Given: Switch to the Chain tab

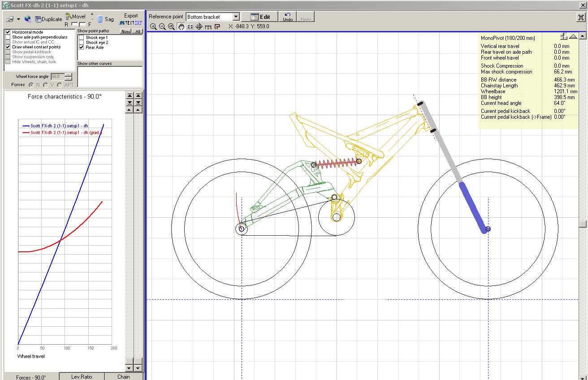Looking at the screenshot, I should tap(124, 376).
